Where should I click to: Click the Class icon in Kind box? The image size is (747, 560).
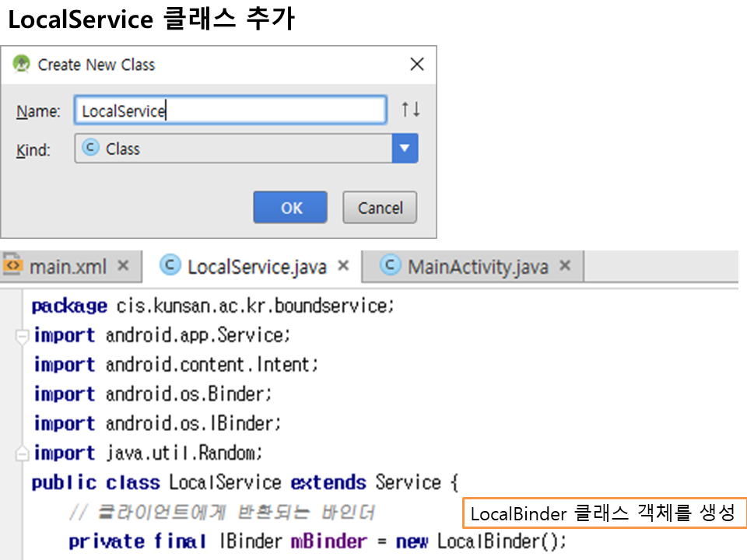click(91, 148)
